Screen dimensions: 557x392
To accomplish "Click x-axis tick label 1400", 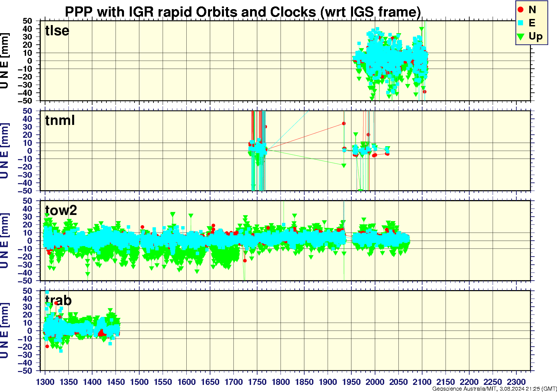I will [x=92, y=382].
